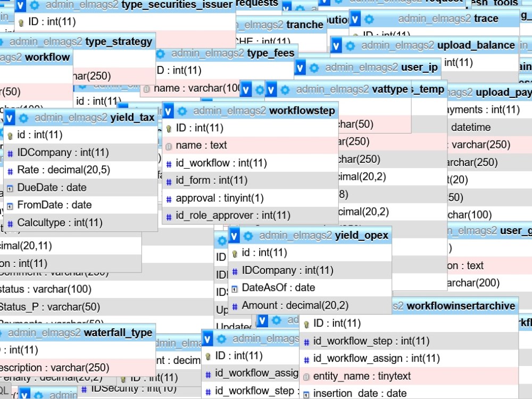Click date icon beside DateAsOf column
This screenshot has width=532, height=399.
point(235,289)
